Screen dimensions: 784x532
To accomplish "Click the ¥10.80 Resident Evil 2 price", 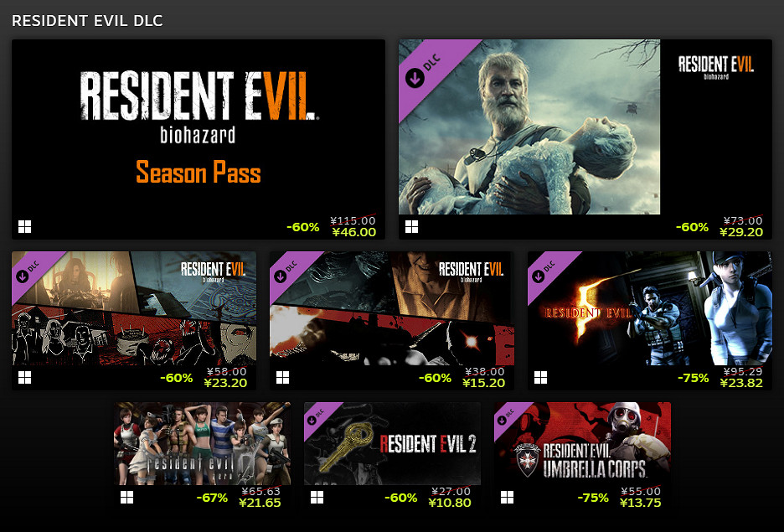I will (x=450, y=503).
